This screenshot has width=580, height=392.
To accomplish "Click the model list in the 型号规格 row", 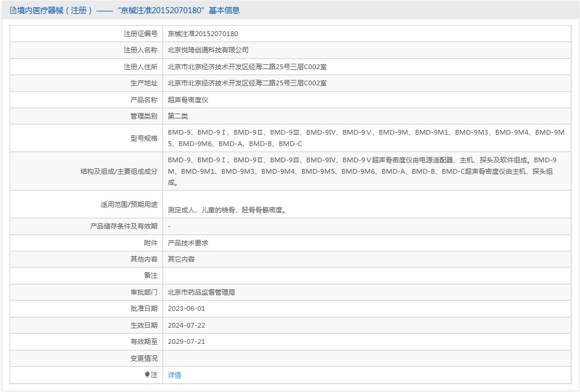I will pos(366,138).
